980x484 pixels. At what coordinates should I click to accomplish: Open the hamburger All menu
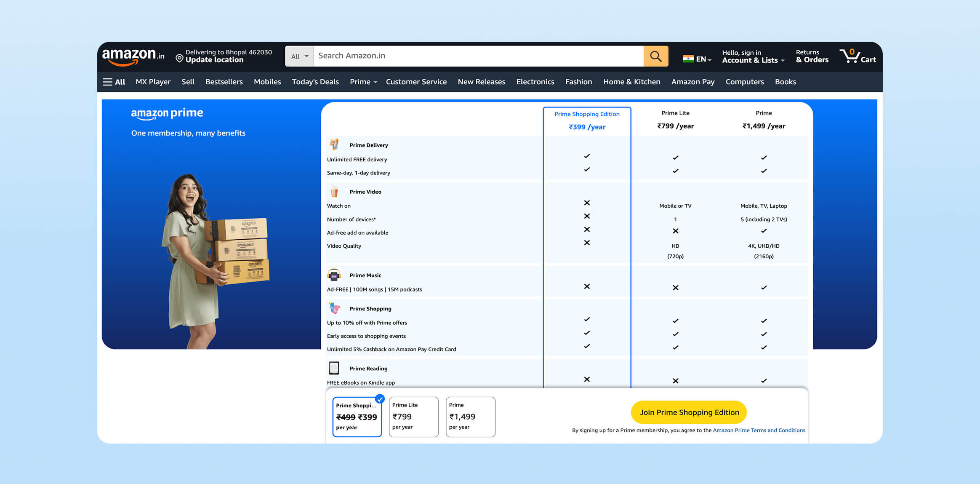click(x=114, y=82)
